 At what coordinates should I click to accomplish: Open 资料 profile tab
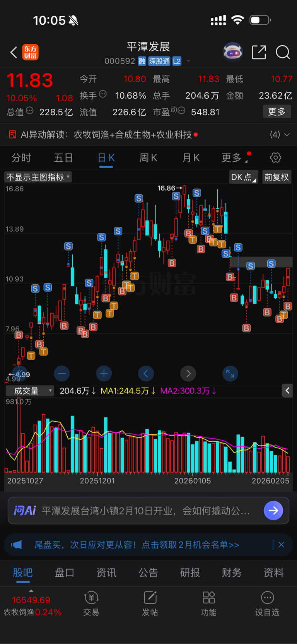click(273, 573)
